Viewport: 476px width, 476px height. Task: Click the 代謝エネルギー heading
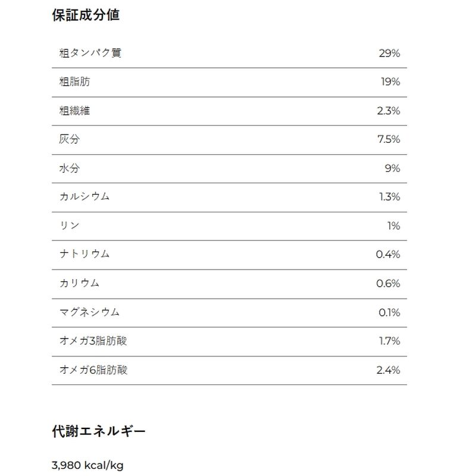pos(99,431)
